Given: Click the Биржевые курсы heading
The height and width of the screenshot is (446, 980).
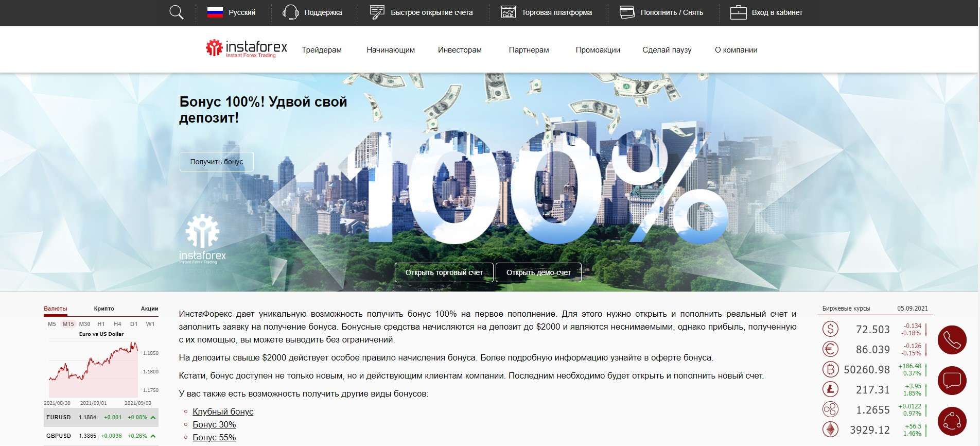Looking at the screenshot, I should click(x=846, y=308).
